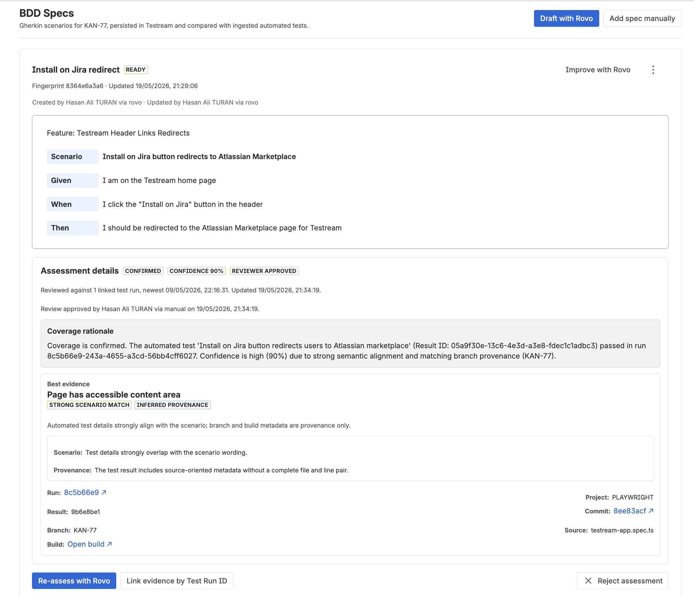Click the 'Created by Hasan Ali TURAN via rovo' line
The width and height of the screenshot is (700, 597).
[x=87, y=102]
